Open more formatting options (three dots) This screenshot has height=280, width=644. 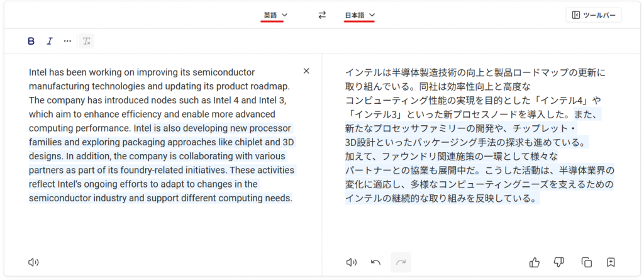click(67, 42)
